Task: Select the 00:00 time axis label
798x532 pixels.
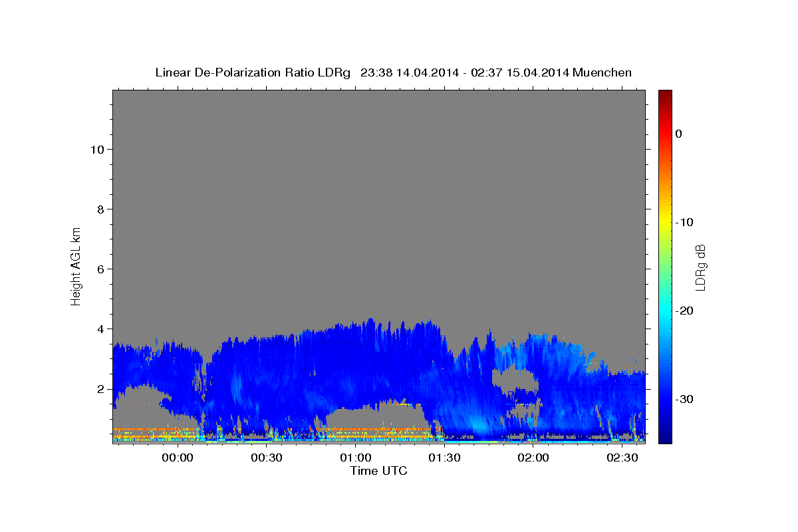Action: (178, 458)
